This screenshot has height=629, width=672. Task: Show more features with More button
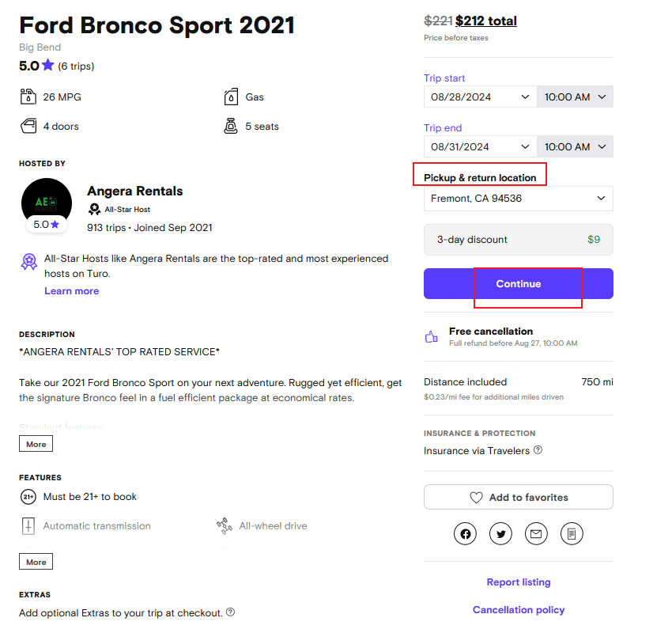(36, 563)
